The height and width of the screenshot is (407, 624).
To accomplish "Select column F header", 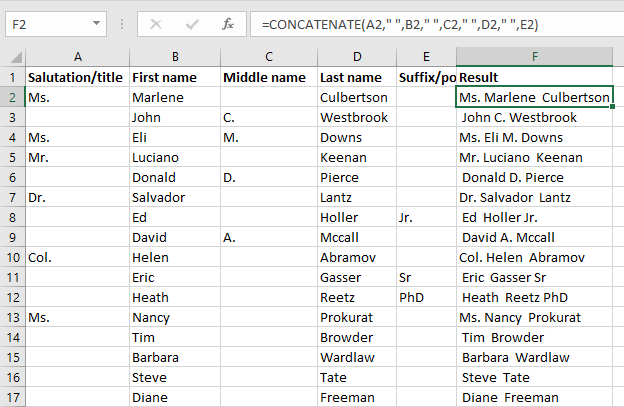I will pos(535,57).
